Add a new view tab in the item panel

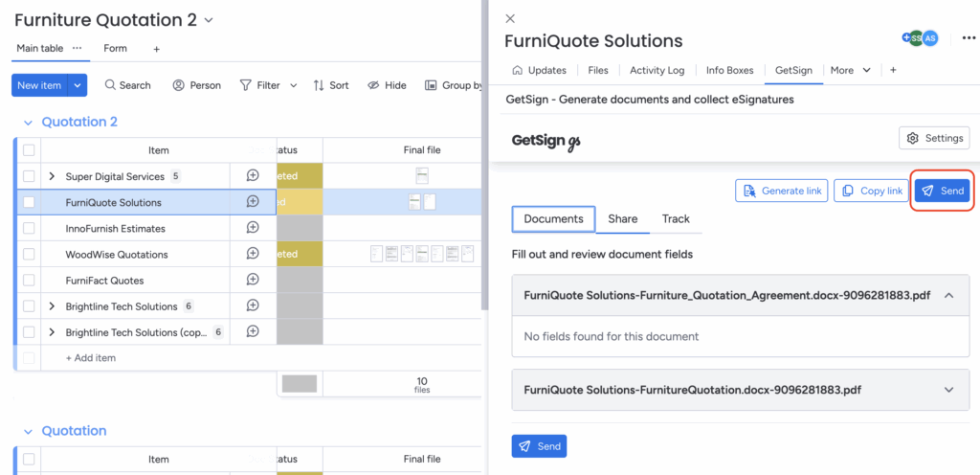tap(893, 70)
